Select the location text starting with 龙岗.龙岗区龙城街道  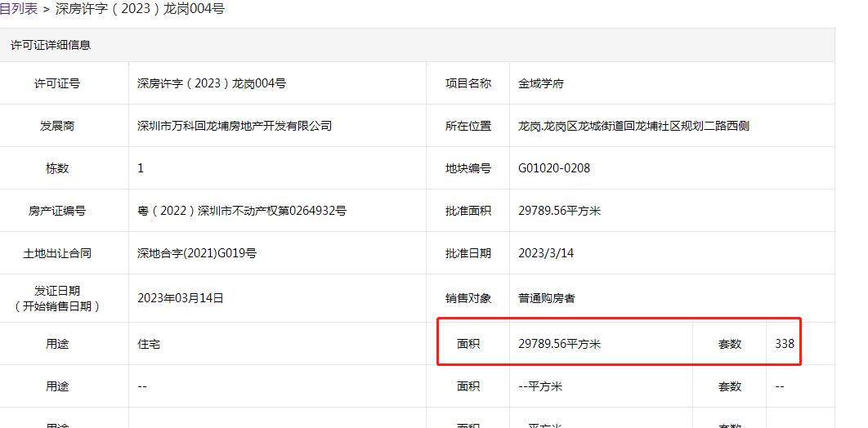point(633,126)
